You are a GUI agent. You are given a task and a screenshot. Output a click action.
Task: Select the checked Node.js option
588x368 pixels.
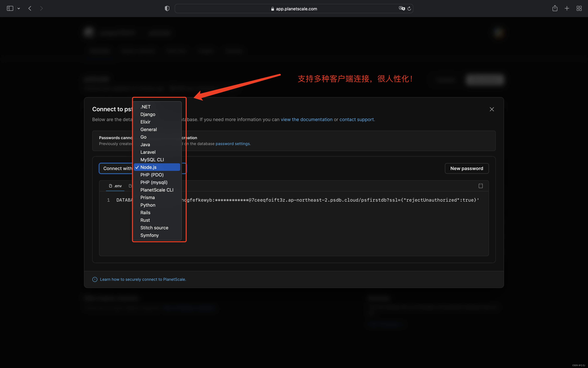click(x=157, y=167)
